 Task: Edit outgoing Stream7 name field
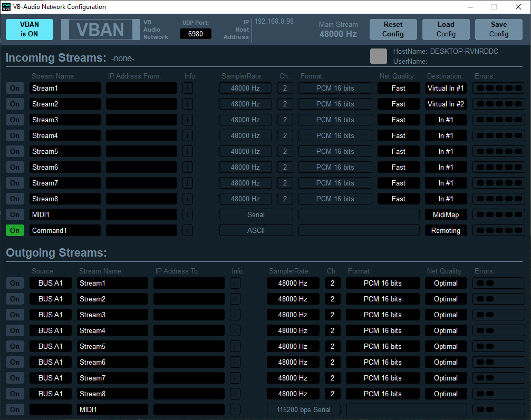112,378
